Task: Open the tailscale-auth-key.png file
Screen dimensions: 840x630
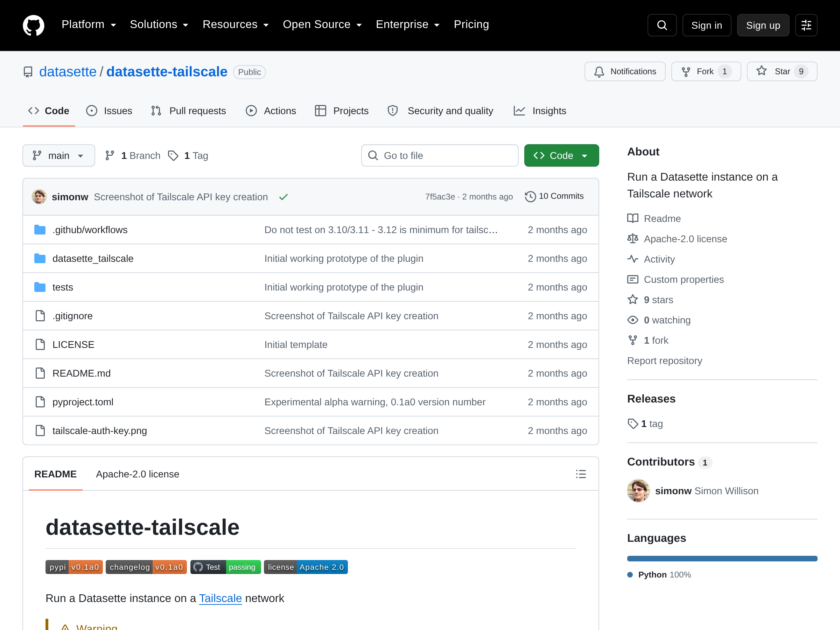Action: 99,430
